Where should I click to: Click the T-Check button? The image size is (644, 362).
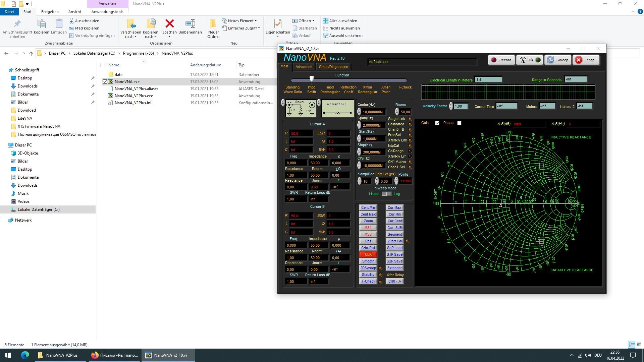(368, 281)
